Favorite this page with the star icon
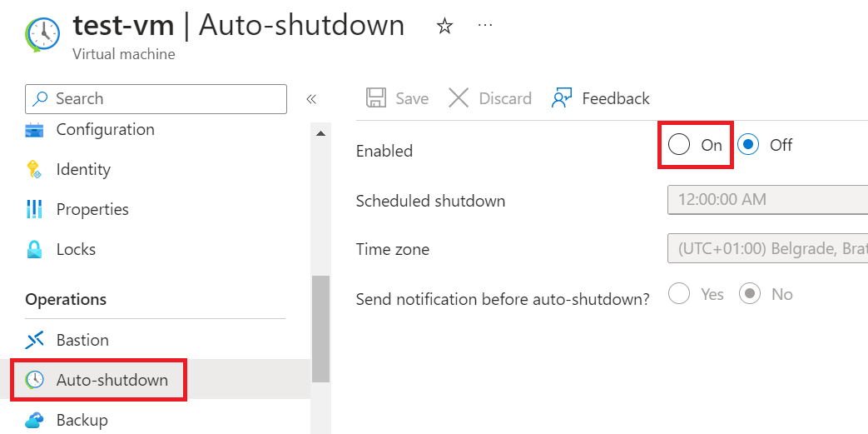The image size is (868, 434). click(x=444, y=27)
